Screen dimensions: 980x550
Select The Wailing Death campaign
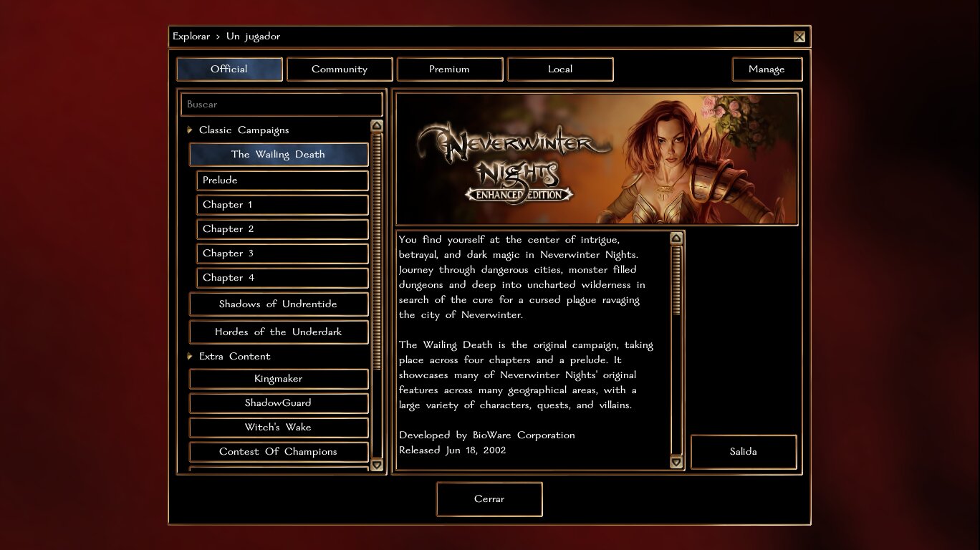click(279, 155)
